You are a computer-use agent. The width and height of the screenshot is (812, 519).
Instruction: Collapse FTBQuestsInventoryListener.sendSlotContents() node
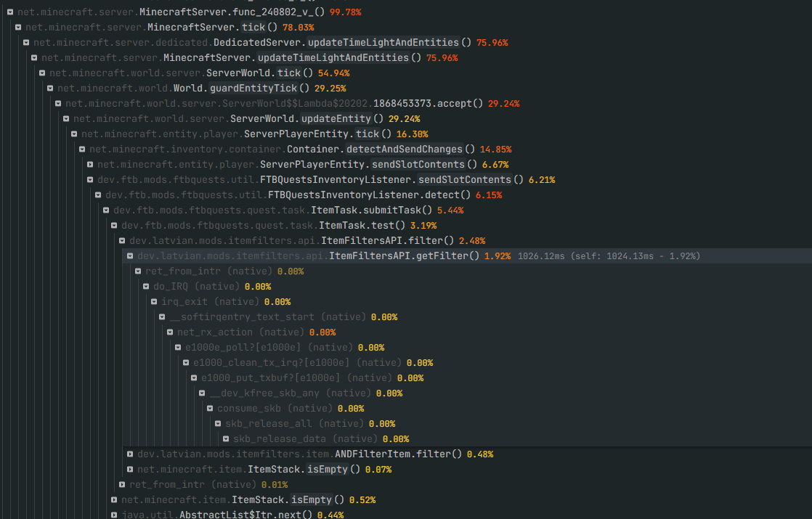pos(90,179)
